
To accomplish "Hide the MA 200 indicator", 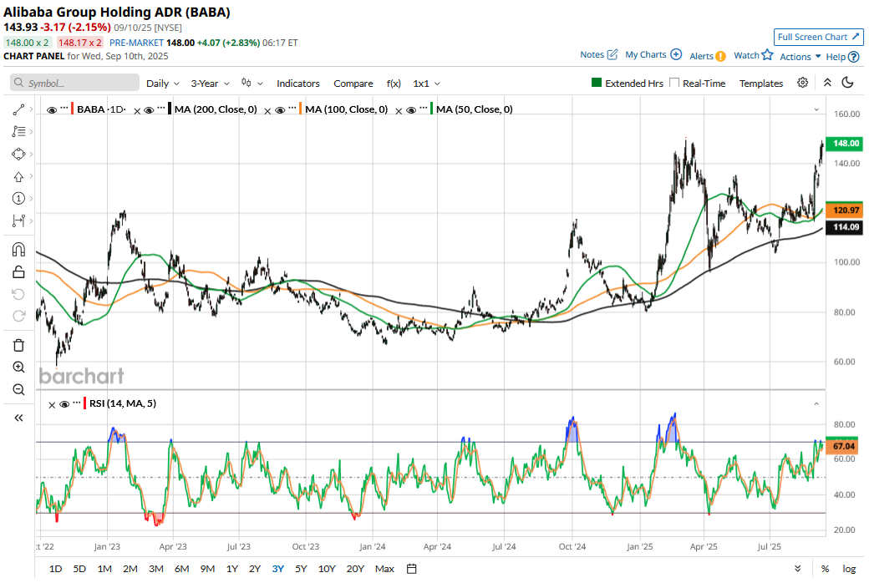I will [x=149, y=109].
